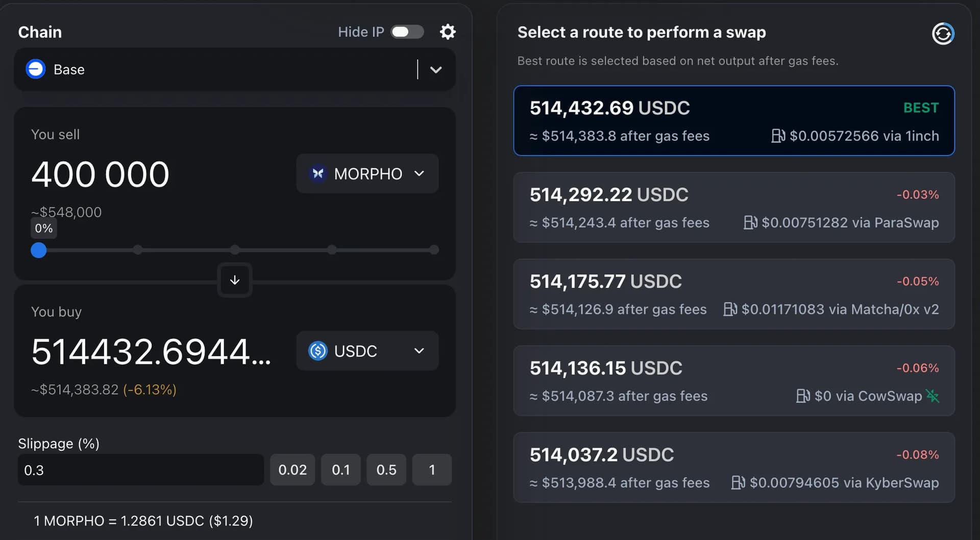Image resolution: width=980 pixels, height=540 pixels.
Task: Click the ~$514,383.82 buy value text
Action: click(75, 389)
